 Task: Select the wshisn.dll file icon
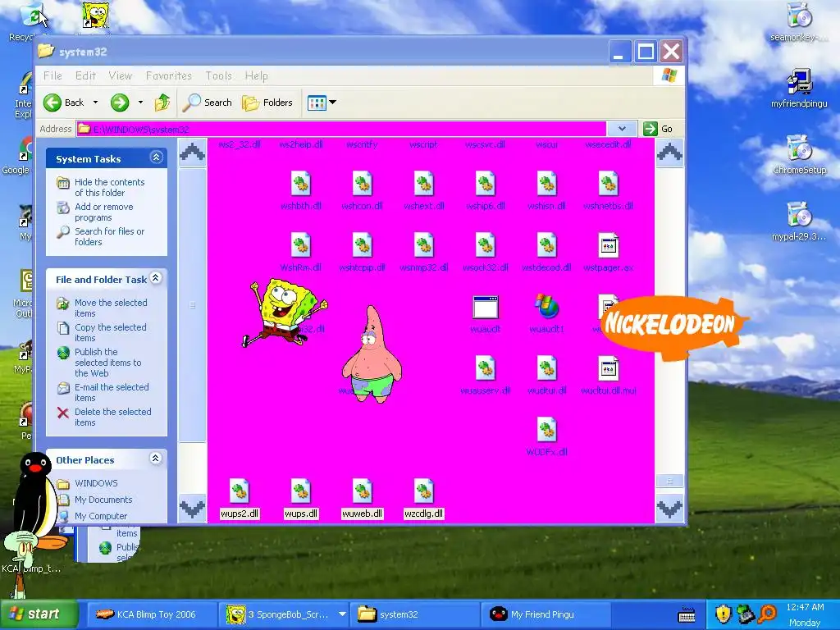[x=546, y=184]
